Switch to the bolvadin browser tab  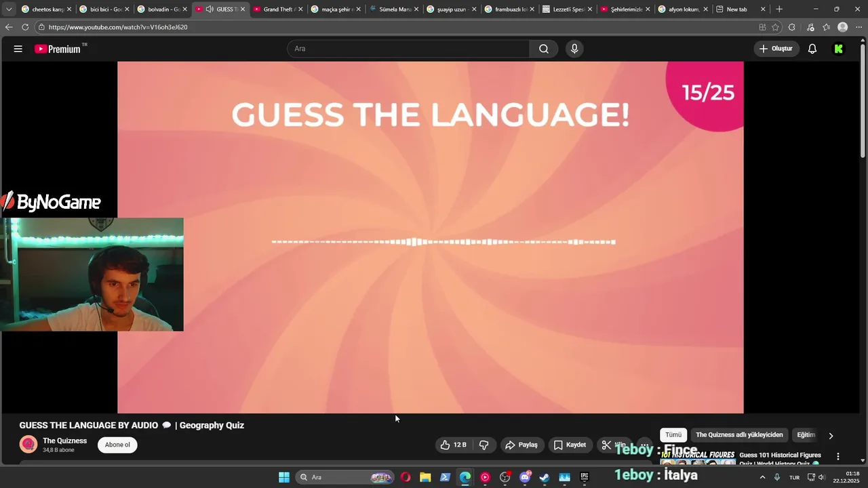(162, 9)
